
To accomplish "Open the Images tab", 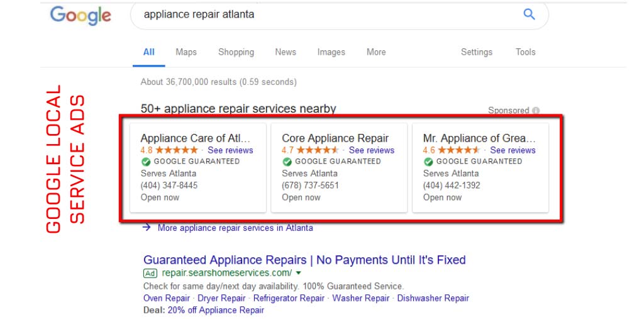I will tap(331, 52).
